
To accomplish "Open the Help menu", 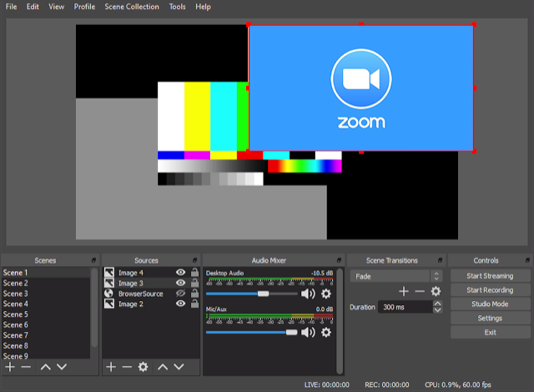I will click(203, 7).
